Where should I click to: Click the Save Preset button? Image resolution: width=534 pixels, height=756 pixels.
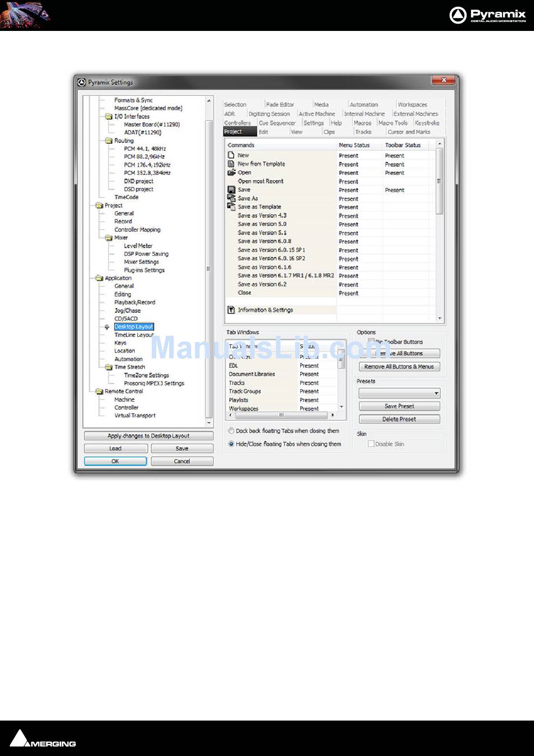click(x=399, y=406)
